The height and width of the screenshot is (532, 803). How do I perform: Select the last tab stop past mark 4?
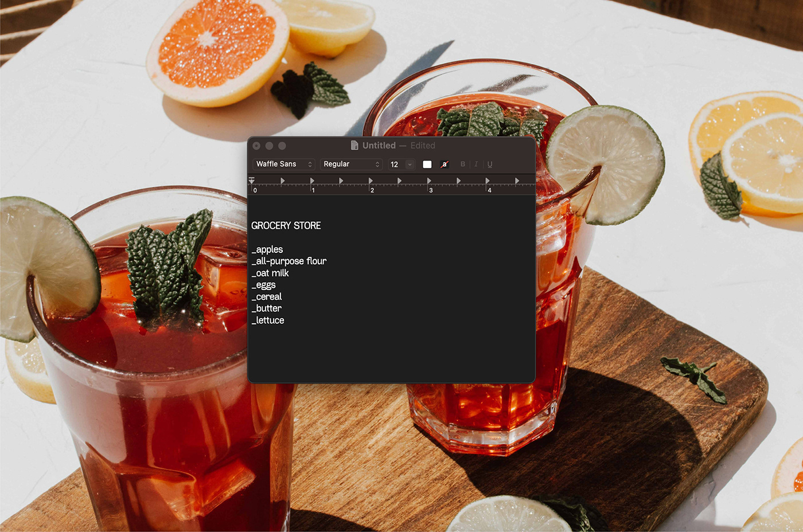(517, 181)
